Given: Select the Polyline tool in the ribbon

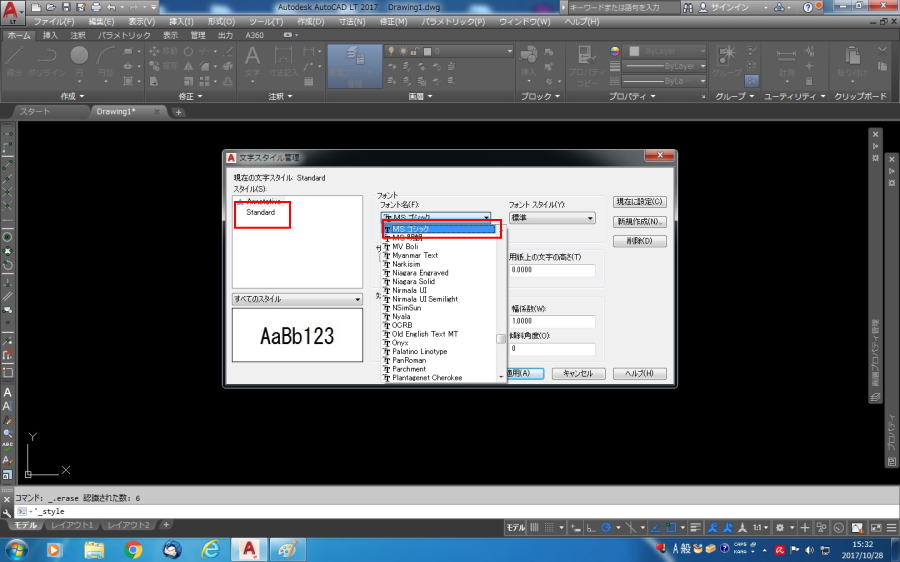Looking at the screenshot, I should coord(47,62).
